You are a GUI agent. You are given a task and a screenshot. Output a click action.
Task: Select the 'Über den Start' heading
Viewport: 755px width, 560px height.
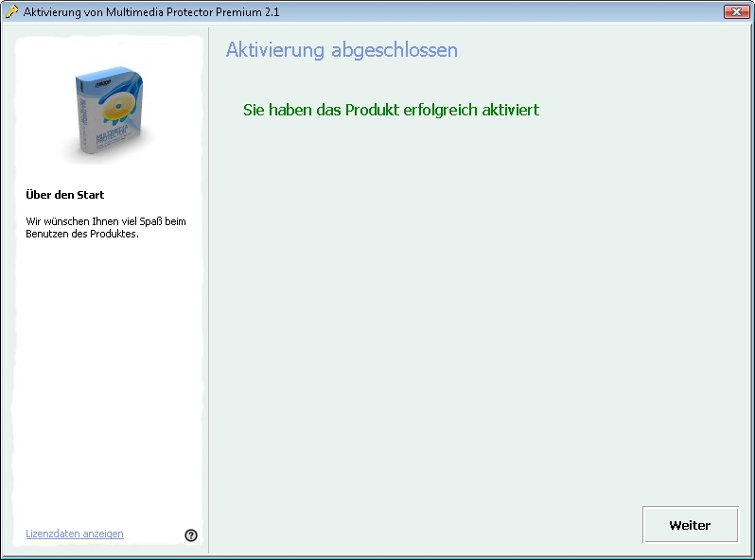pos(65,195)
